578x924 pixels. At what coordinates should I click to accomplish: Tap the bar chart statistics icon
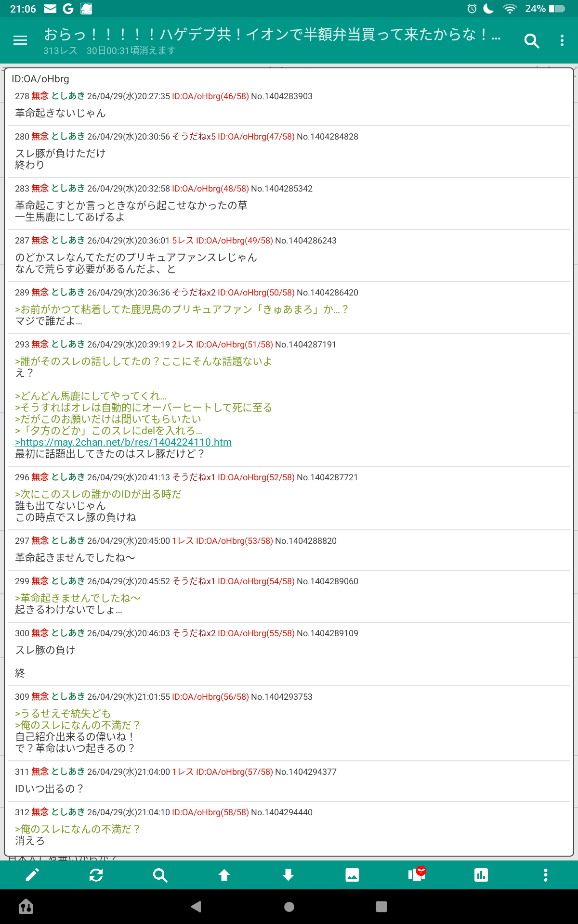pyautogui.click(x=481, y=875)
